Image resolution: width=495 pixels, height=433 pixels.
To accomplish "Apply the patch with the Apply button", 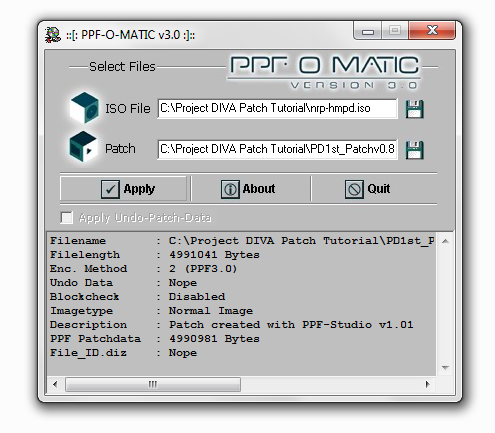I will pos(123,189).
